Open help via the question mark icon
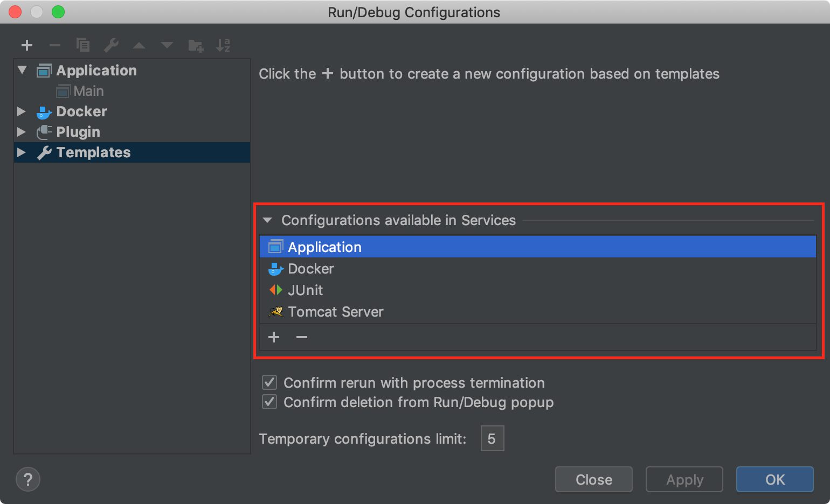The image size is (830, 504). (x=28, y=479)
